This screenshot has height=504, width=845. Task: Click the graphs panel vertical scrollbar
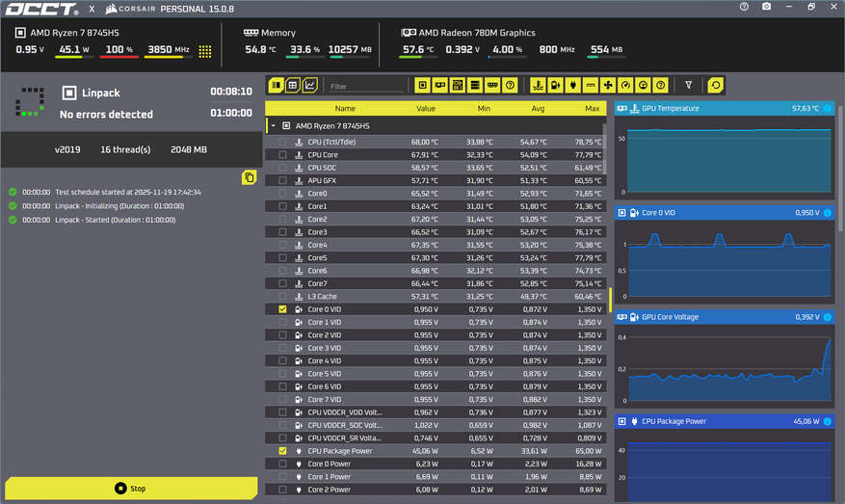coord(839,167)
